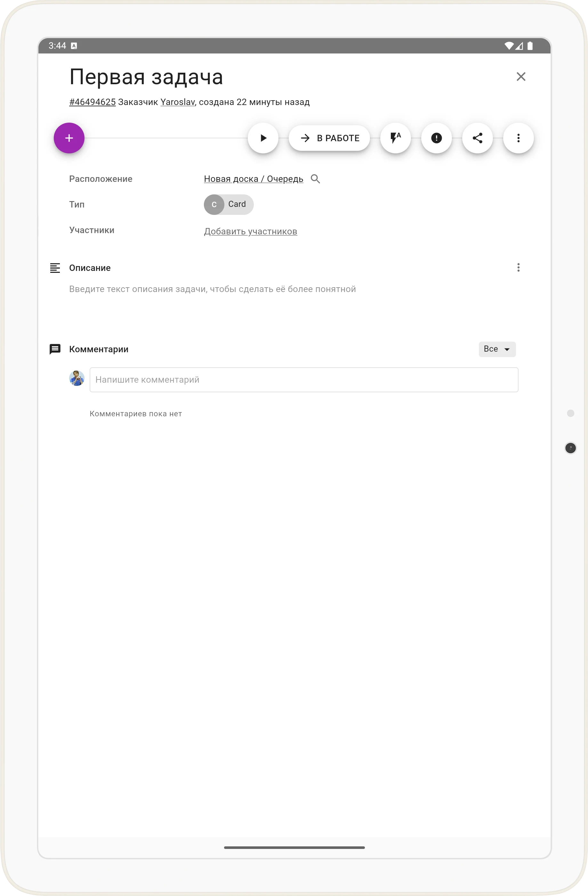Click the Комментариев пока нет text

[136, 414]
